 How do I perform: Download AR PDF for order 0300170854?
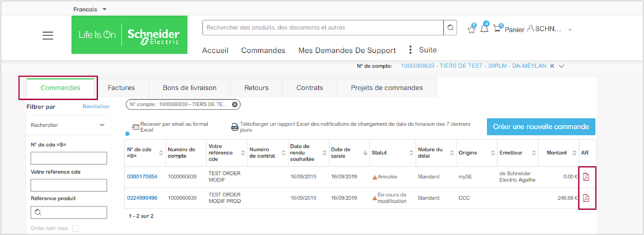tap(587, 177)
